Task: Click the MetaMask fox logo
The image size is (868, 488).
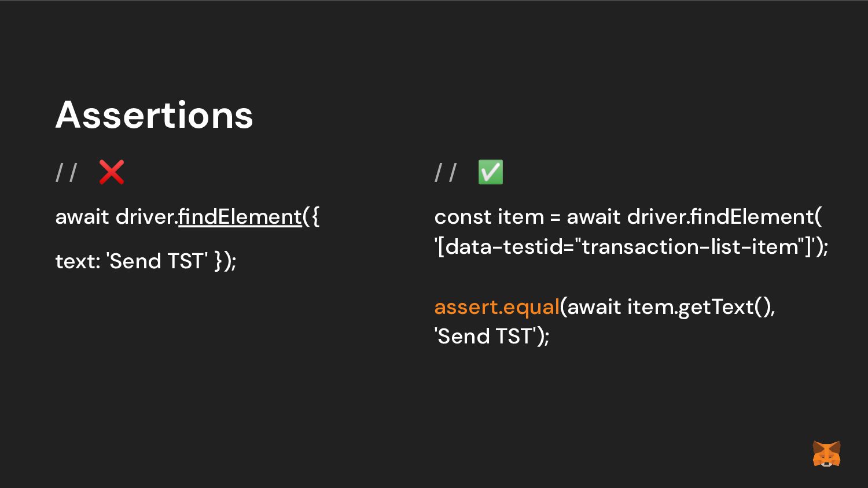Action: (x=826, y=454)
